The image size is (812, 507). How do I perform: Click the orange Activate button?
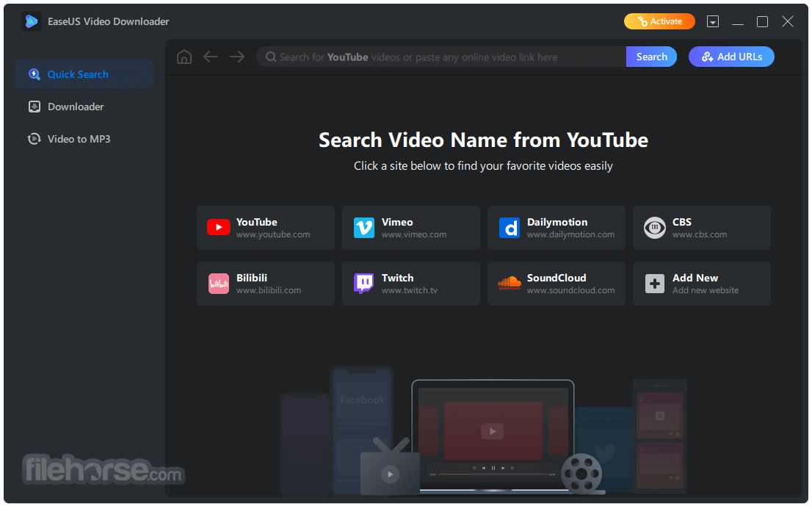659,21
